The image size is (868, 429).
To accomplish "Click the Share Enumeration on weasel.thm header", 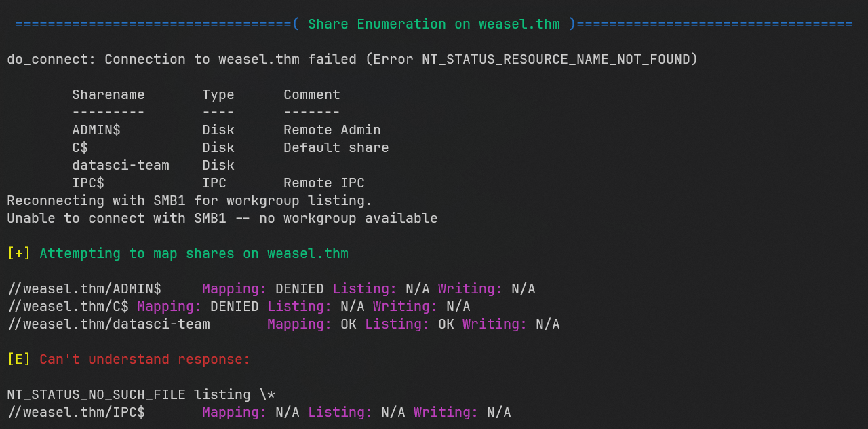I will (434, 24).
